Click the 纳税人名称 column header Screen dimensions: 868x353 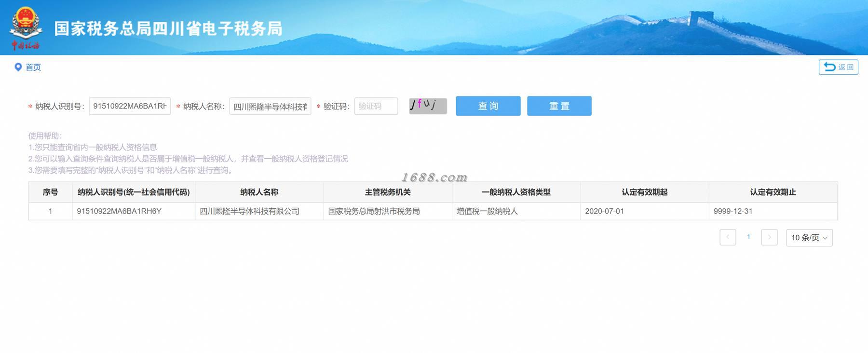coord(259,192)
